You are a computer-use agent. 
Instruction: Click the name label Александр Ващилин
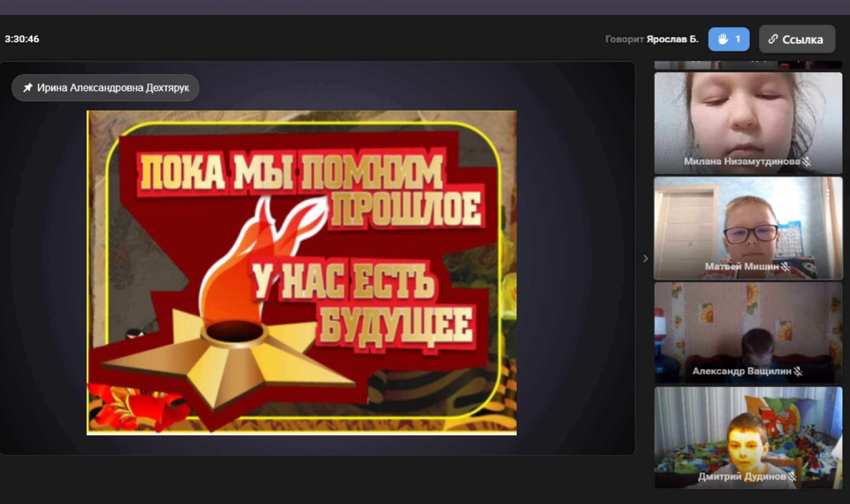point(742,371)
